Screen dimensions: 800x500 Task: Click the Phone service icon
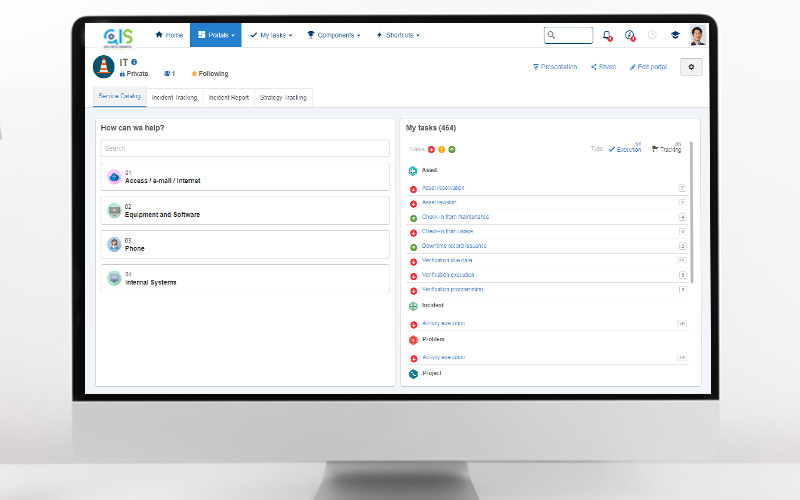(x=114, y=244)
